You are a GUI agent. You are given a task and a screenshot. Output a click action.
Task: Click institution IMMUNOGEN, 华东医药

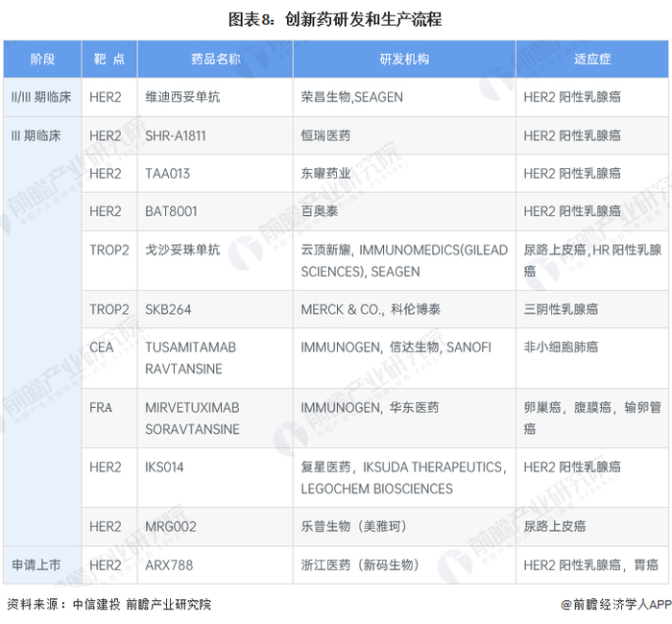tap(370, 408)
